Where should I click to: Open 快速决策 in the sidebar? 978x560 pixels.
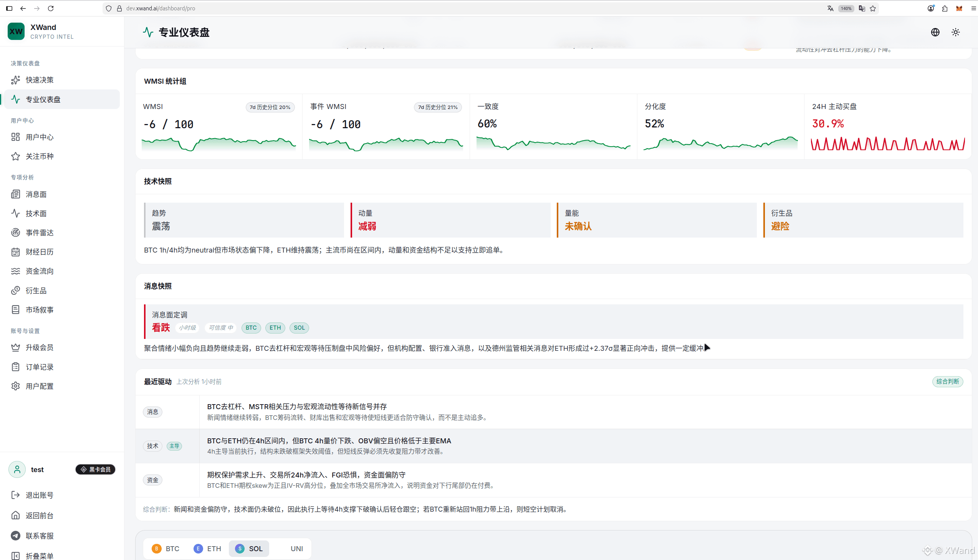[61, 80]
